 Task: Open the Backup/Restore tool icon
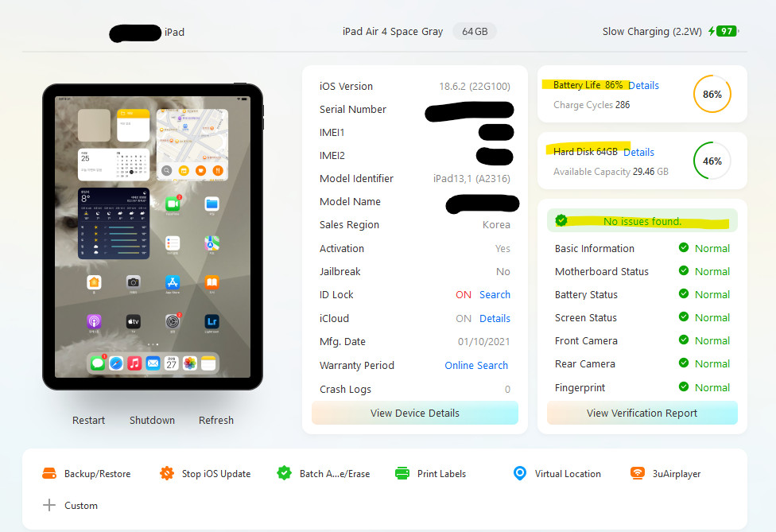tap(49, 474)
